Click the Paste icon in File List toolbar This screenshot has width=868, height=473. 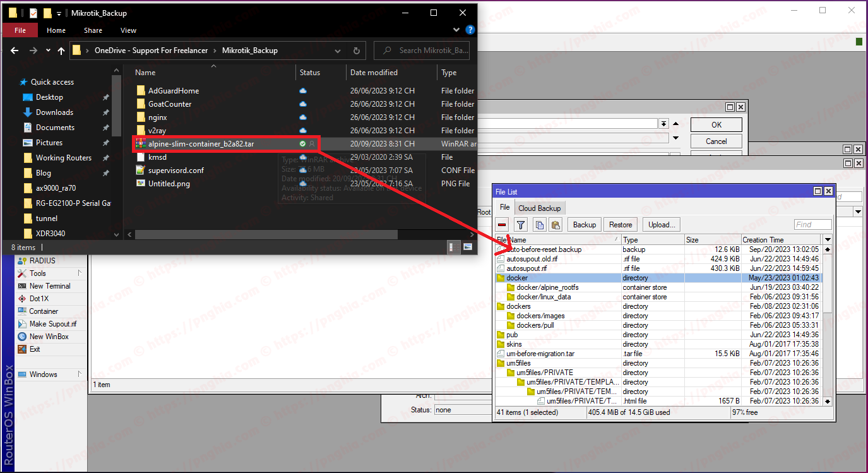pos(556,224)
